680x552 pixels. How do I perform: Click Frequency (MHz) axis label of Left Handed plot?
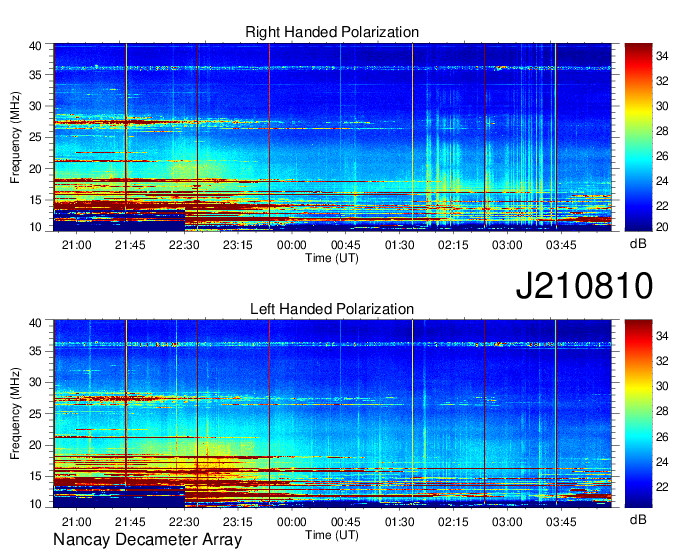click(15, 414)
